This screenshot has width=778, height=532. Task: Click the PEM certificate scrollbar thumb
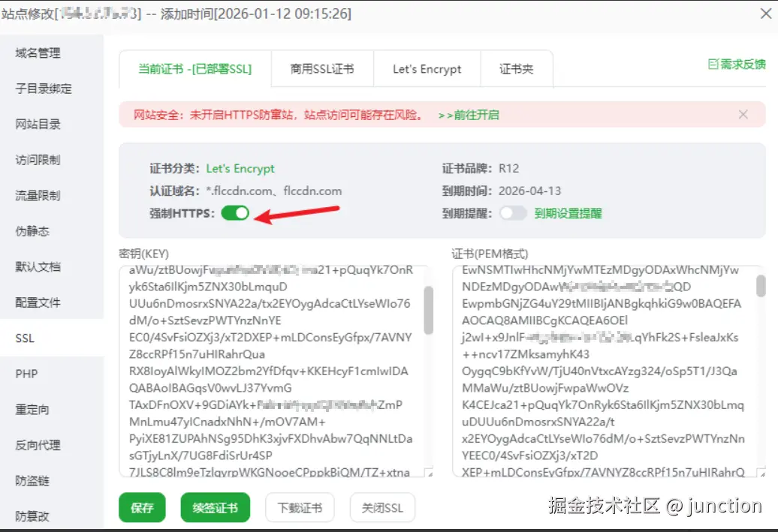[x=761, y=286]
